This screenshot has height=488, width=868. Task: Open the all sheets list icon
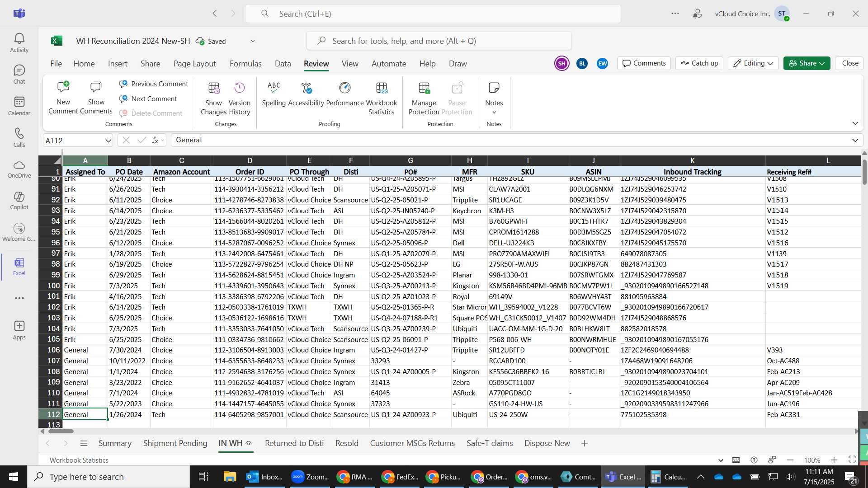tap(84, 443)
